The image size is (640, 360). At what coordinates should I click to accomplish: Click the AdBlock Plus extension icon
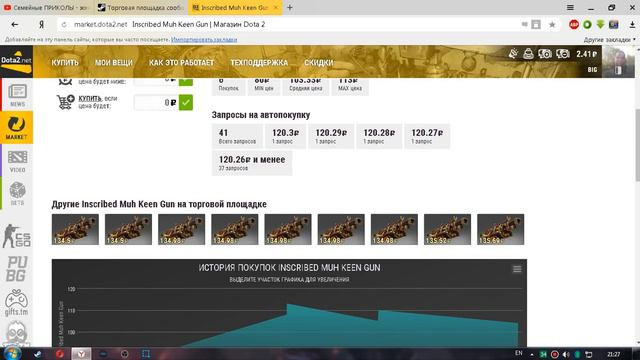click(574, 24)
